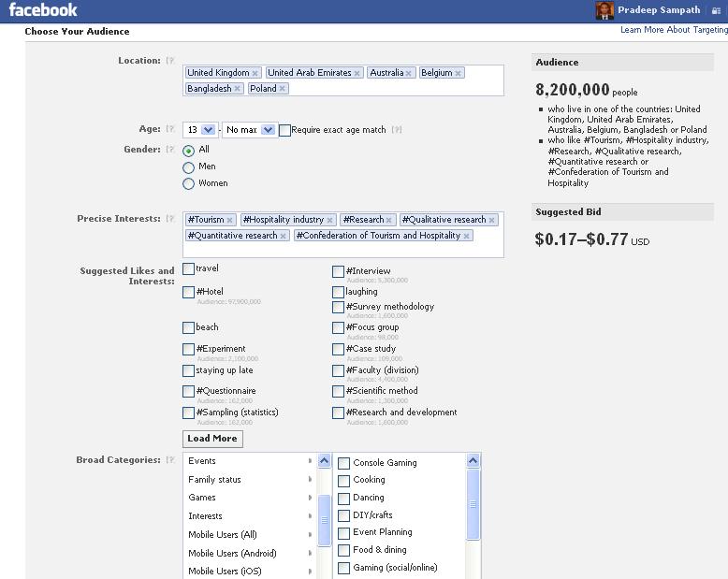Check the #Survey methodology interest
This screenshot has width=728, height=579.
(338, 307)
